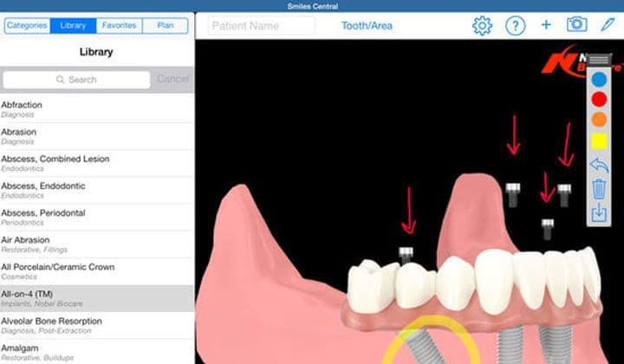
Task: Pick the red drawing color
Action: coord(599,99)
